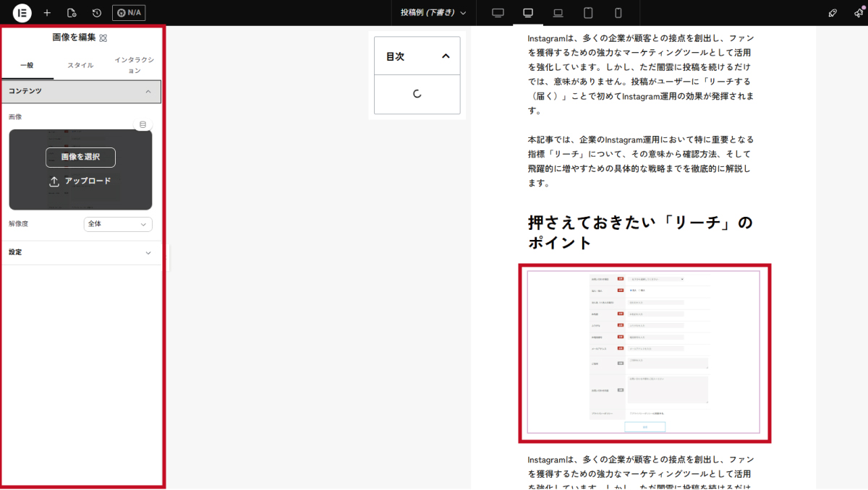
Task: Click the N/A status badge
Action: pyautogui.click(x=129, y=13)
